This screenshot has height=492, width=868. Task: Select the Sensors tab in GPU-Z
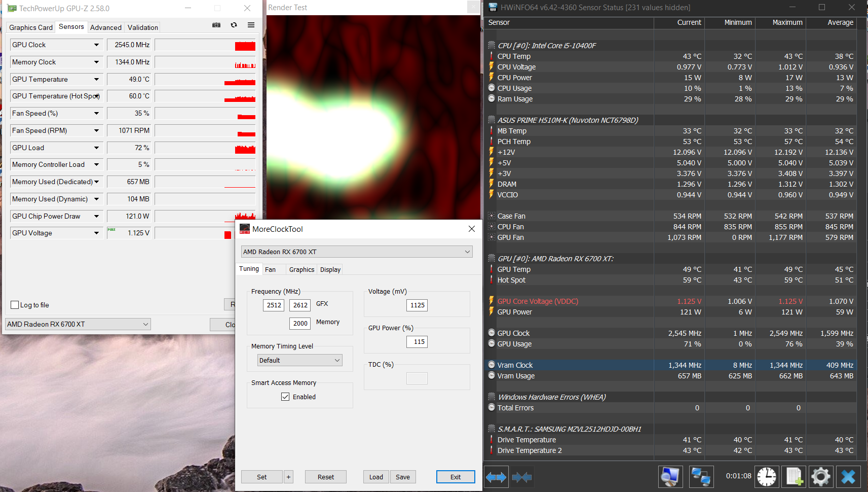(x=71, y=26)
